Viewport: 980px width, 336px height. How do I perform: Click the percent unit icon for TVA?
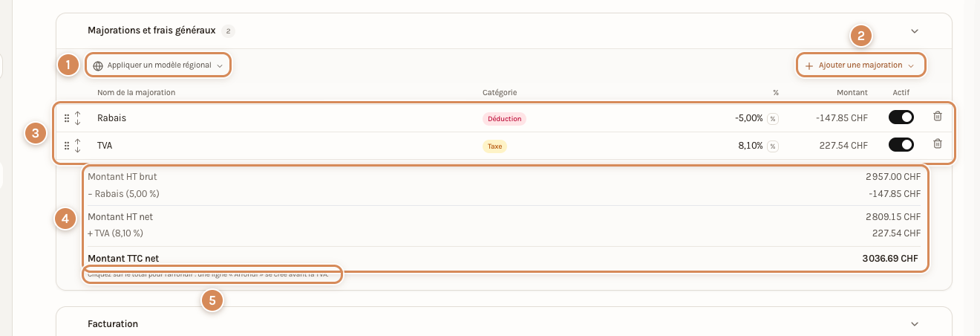point(773,146)
